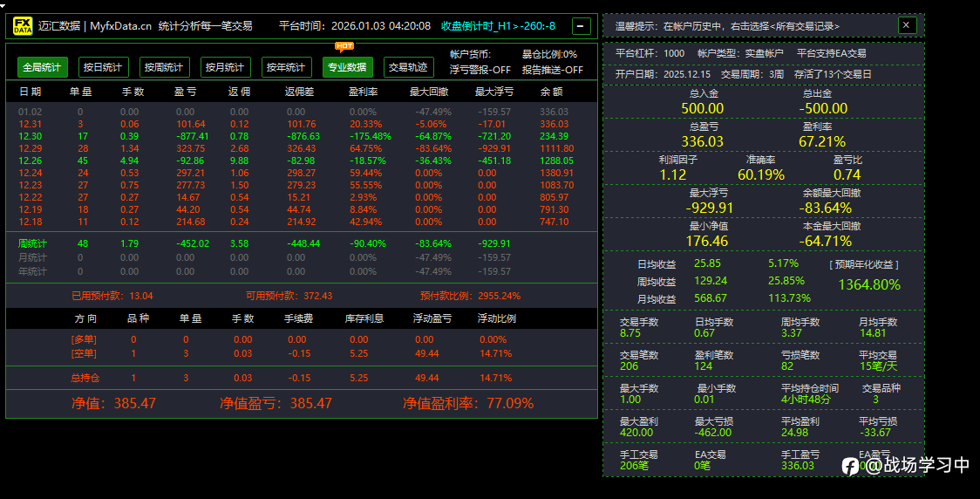Click 已用预付款: 13.04 text

(112, 296)
